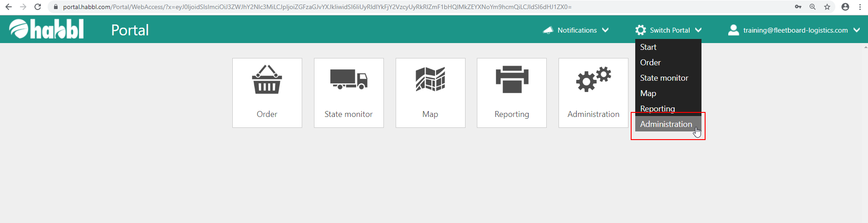Collapse the Switch Portal dropdown chevron
Screen dimensions: 868x223
pyautogui.click(x=698, y=30)
